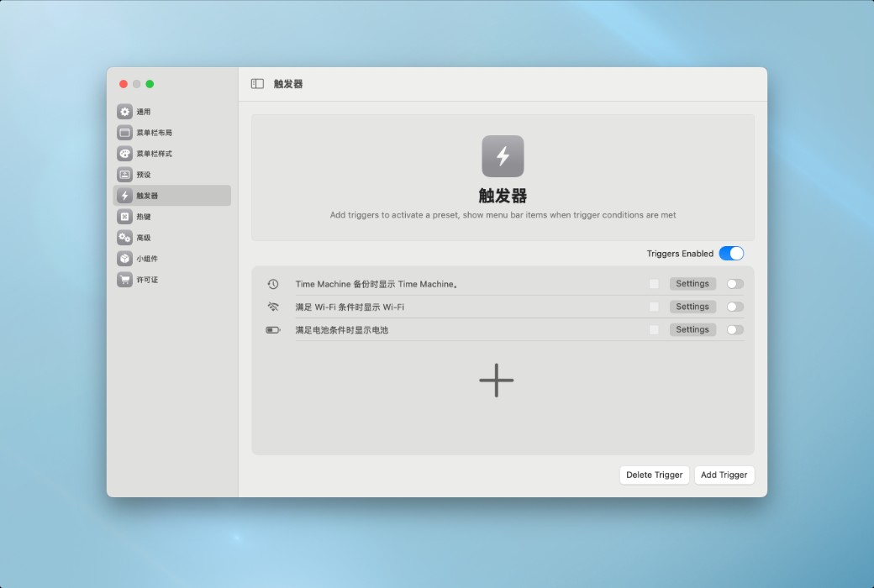
Task: Enable the Wi-Fi trigger switch
Action: (x=735, y=307)
